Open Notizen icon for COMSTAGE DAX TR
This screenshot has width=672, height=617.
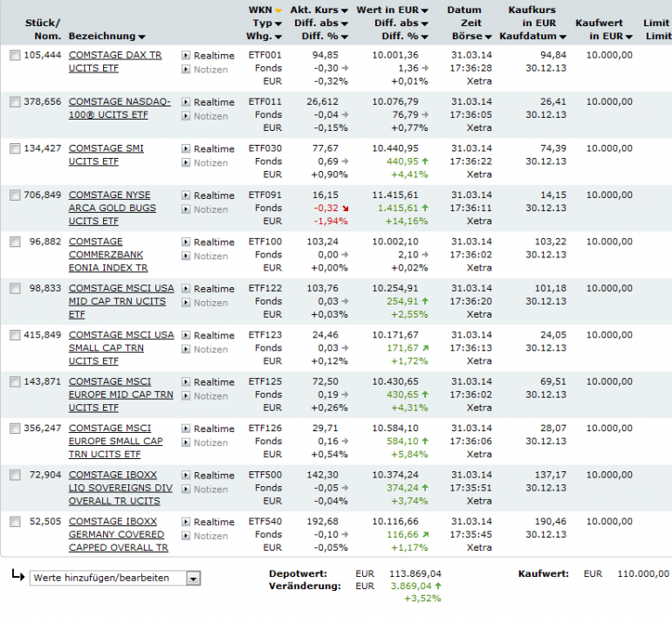186,69
